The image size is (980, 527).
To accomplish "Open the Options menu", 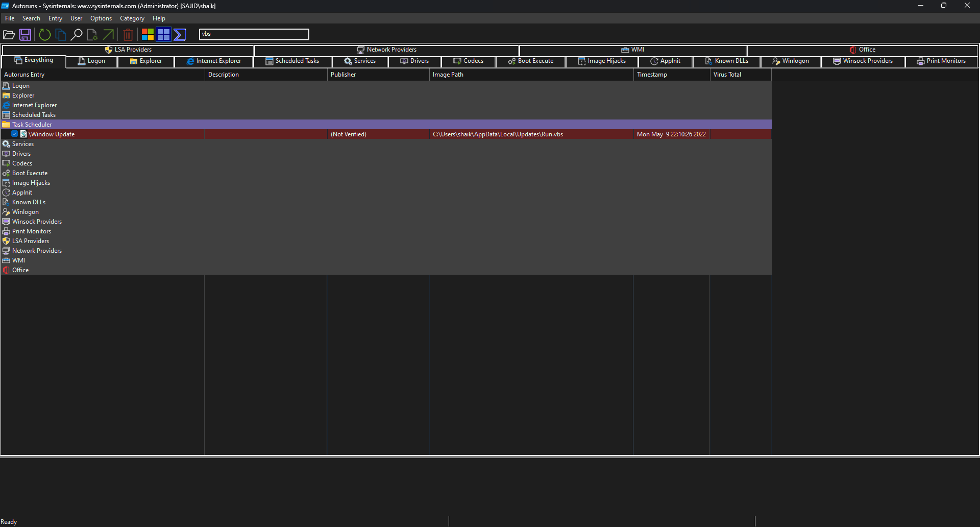I will click(101, 18).
